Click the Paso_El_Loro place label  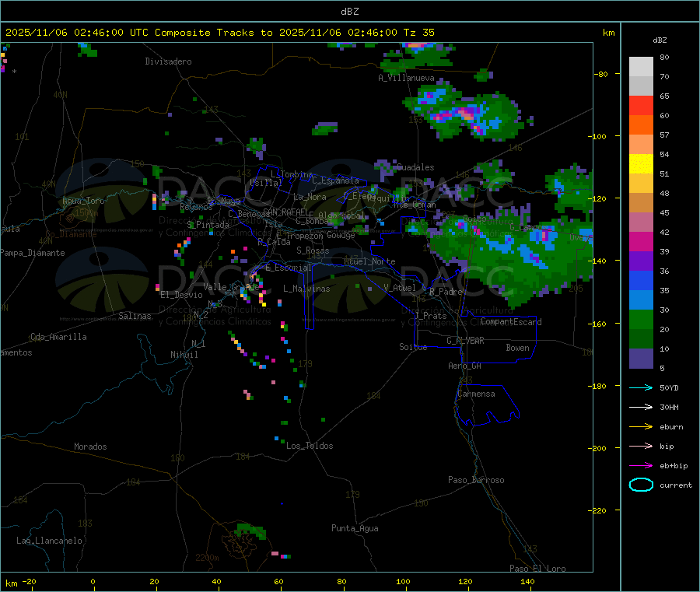coord(537,569)
